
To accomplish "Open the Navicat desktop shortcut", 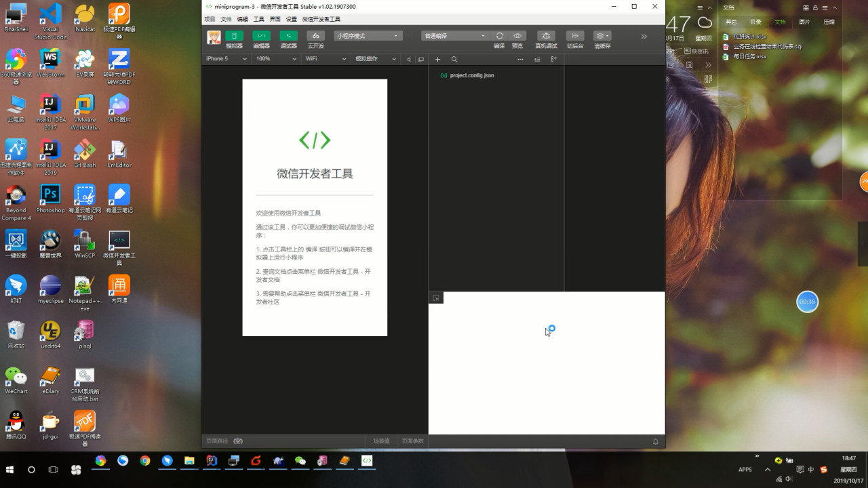I will pyautogui.click(x=85, y=18).
